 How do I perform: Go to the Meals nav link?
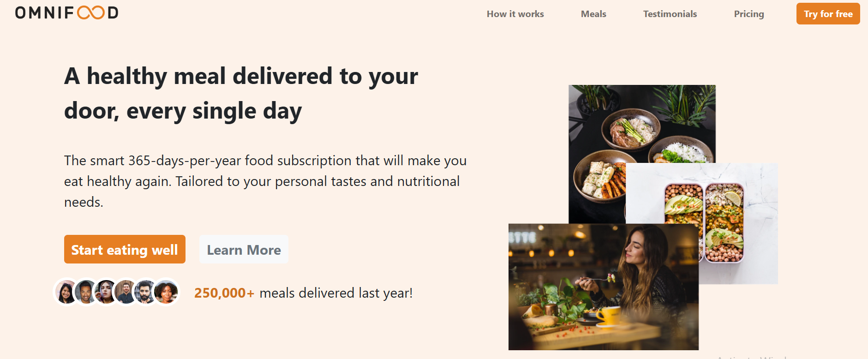tap(593, 14)
